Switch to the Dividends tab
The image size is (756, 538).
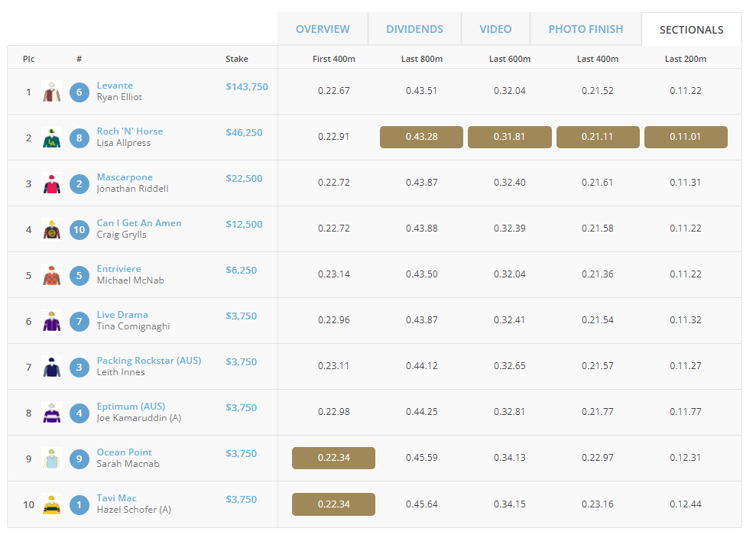414,29
